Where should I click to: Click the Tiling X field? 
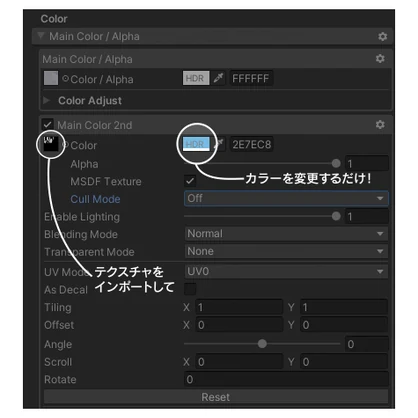point(239,307)
